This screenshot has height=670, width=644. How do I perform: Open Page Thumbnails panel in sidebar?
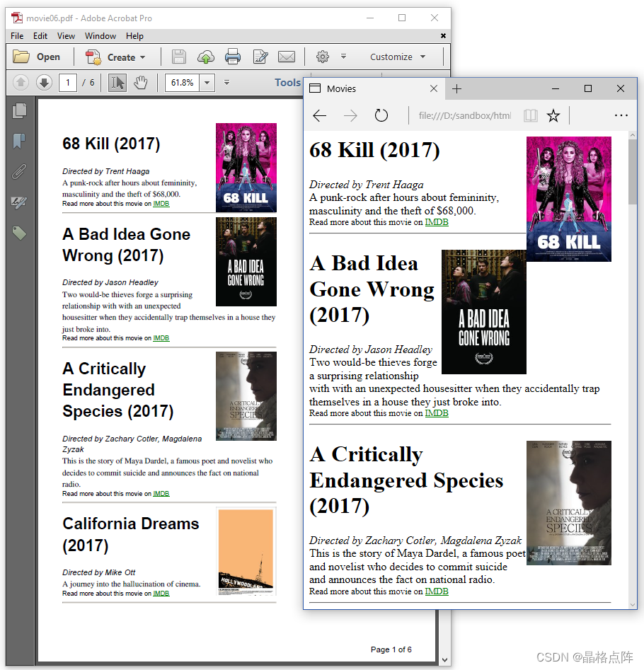[19, 110]
